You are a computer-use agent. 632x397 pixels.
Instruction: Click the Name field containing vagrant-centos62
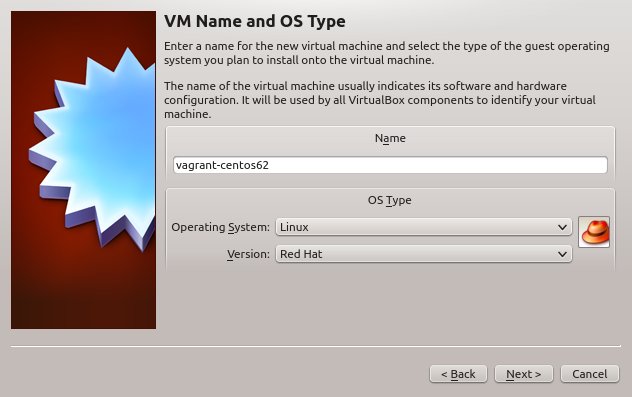click(390, 165)
